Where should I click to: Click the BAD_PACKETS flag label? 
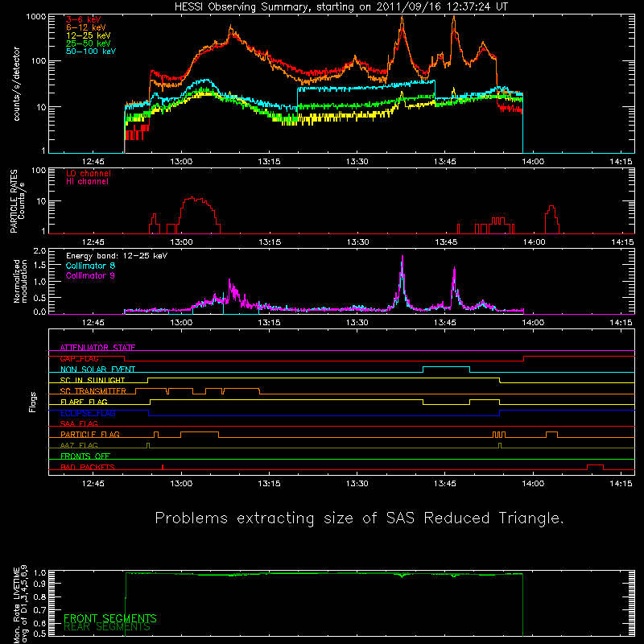88,467
